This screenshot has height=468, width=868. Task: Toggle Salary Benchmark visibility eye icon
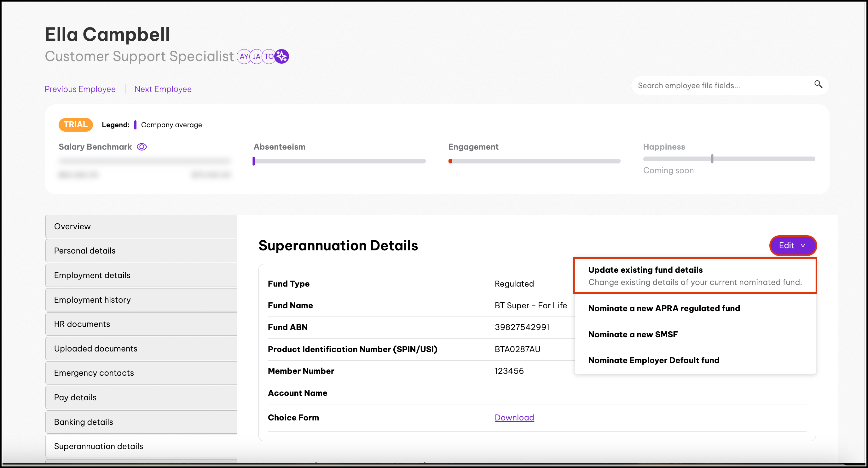(x=142, y=147)
